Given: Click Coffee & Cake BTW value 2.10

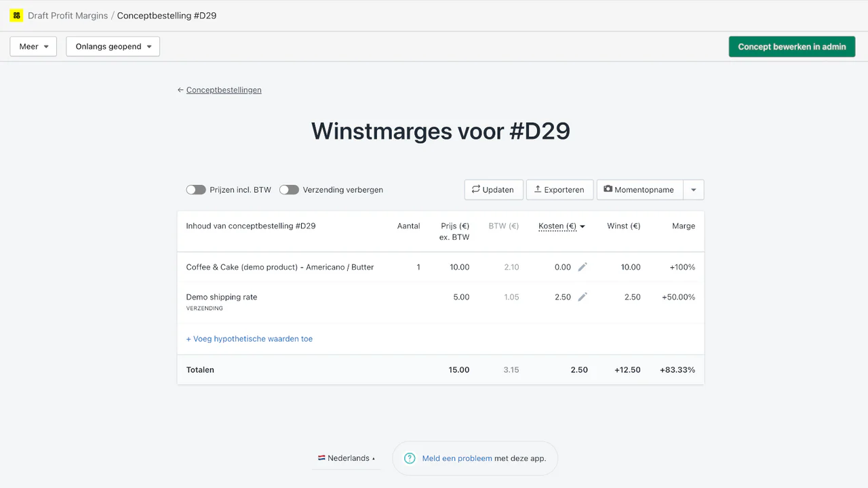Looking at the screenshot, I should (x=512, y=267).
